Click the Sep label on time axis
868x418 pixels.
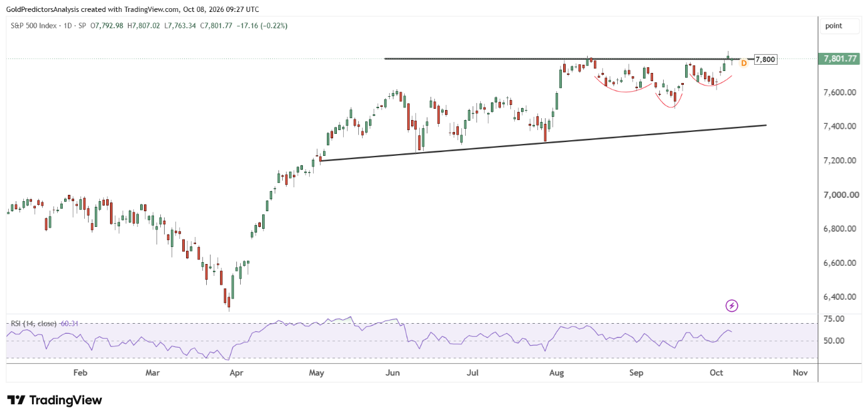[637, 373]
